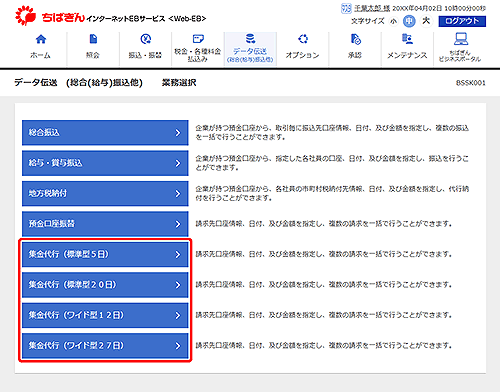Open 預金口座振替 menu button
The image size is (500, 392).
[105, 224]
